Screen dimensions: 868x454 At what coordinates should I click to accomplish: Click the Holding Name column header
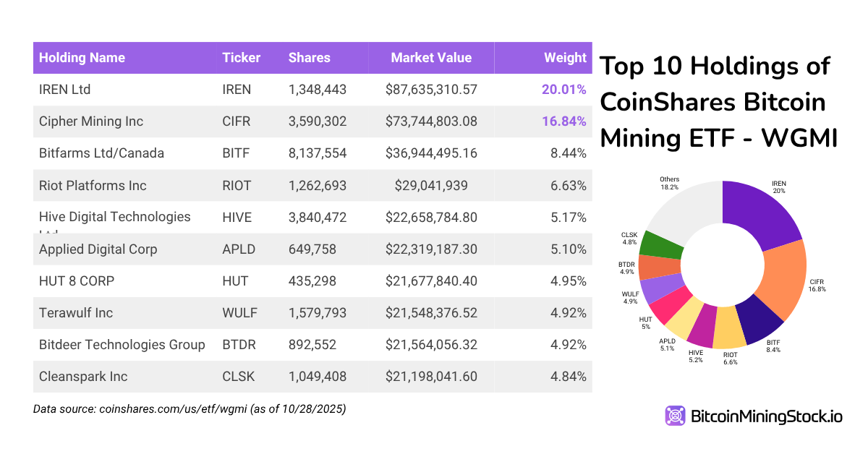click(x=82, y=58)
